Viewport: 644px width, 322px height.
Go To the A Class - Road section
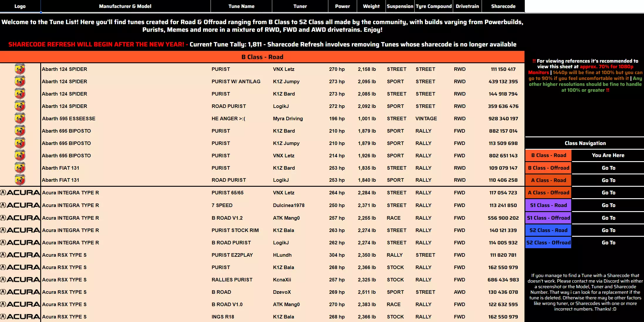608,180
